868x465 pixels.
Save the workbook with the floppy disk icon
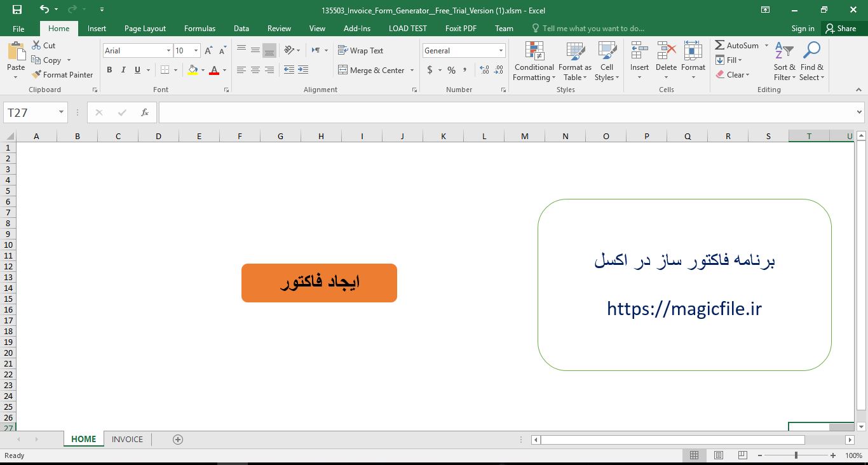coord(17,10)
